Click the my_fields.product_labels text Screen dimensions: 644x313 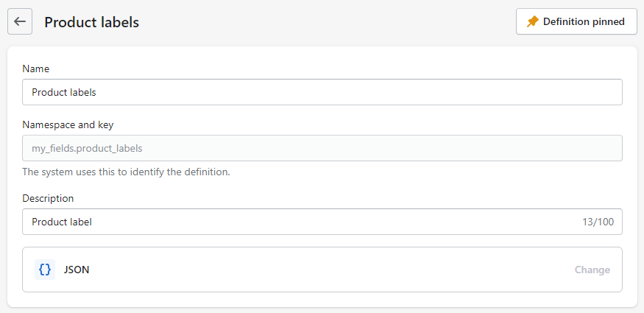click(87, 148)
